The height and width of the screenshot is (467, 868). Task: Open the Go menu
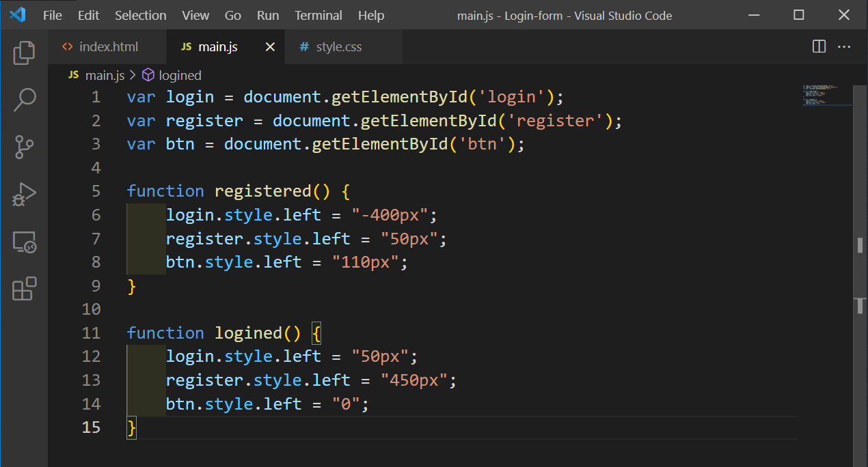[233, 15]
